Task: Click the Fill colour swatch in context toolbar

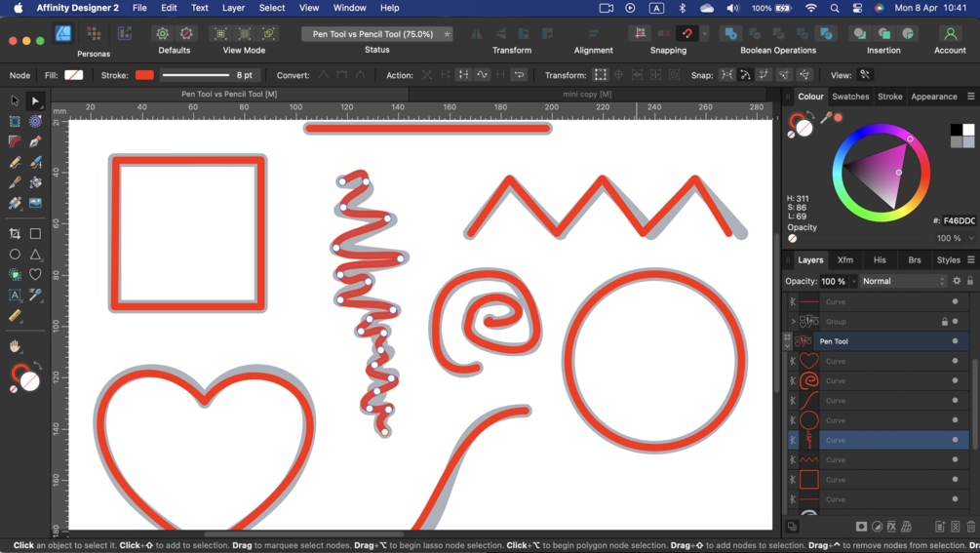Action: pos(74,75)
